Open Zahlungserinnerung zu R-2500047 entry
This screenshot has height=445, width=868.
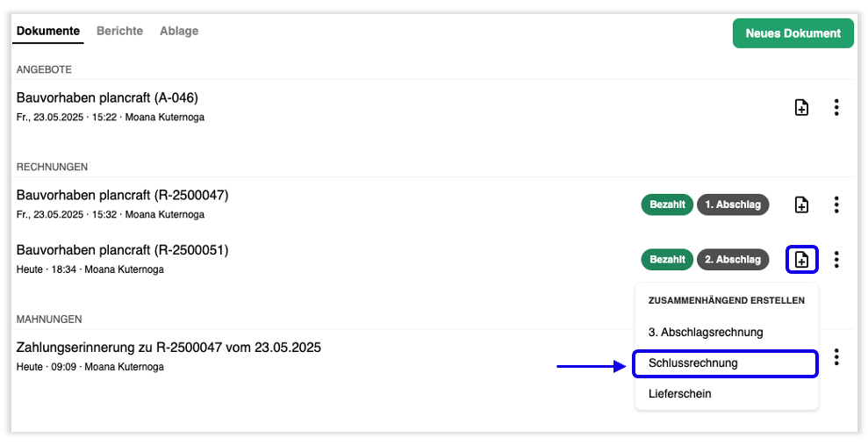click(169, 348)
